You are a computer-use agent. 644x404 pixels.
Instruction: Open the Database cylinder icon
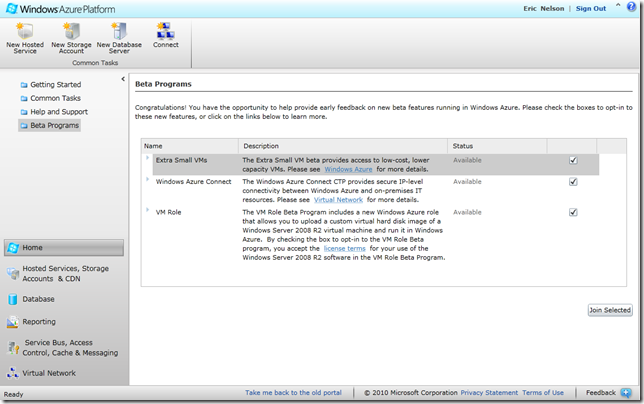tap(13, 299)
